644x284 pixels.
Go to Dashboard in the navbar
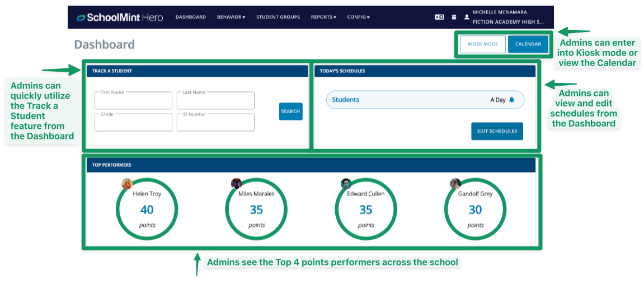pos(190,17)
